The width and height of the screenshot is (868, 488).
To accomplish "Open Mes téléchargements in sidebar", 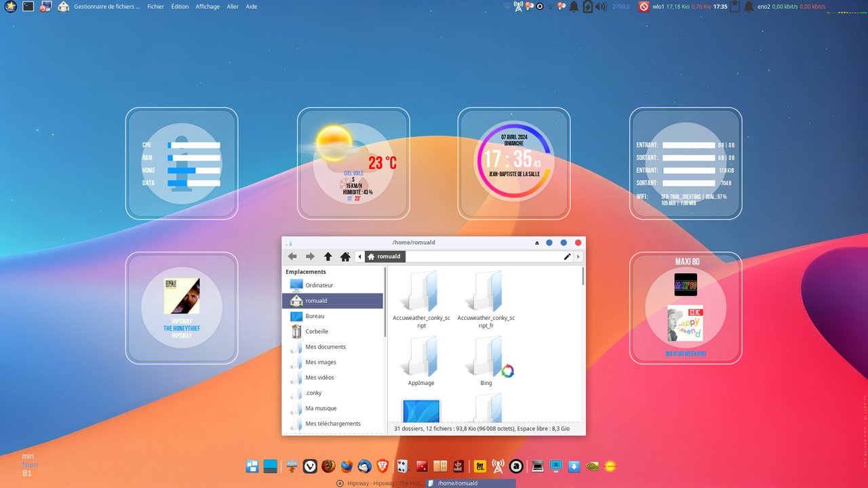I will 333,424.
